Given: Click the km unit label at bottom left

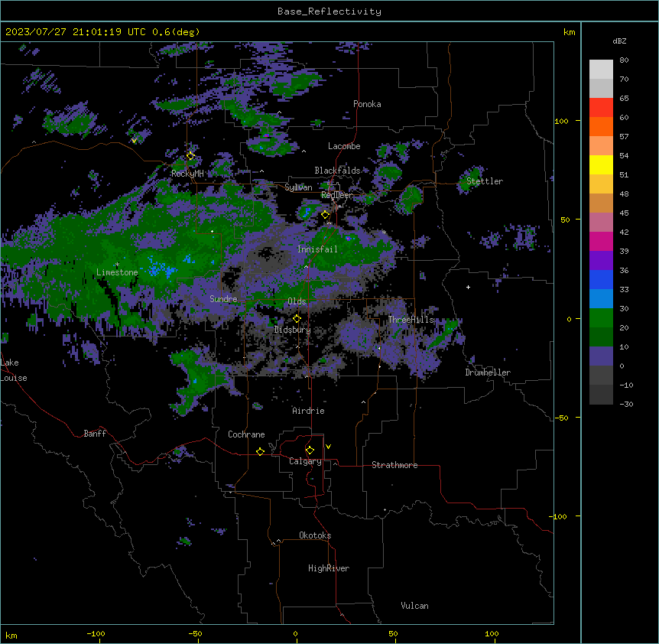Looking at the screenshot, I should tap(11, 636).
